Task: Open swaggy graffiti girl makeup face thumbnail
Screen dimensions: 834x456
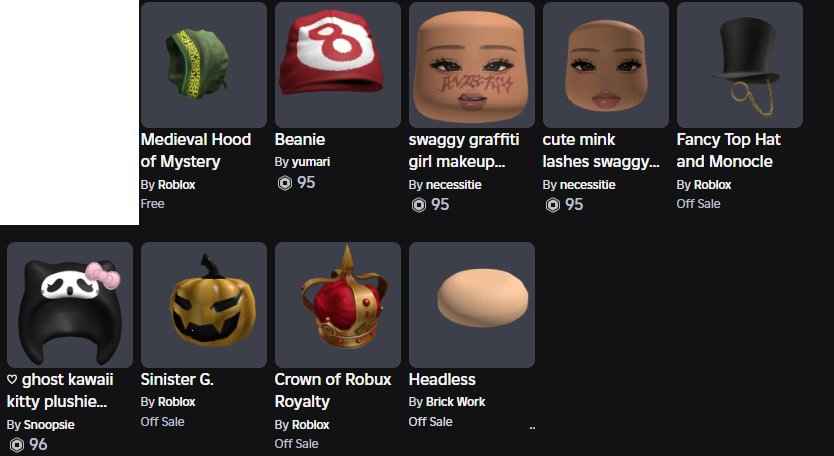Action: click(x=472, y=64)
